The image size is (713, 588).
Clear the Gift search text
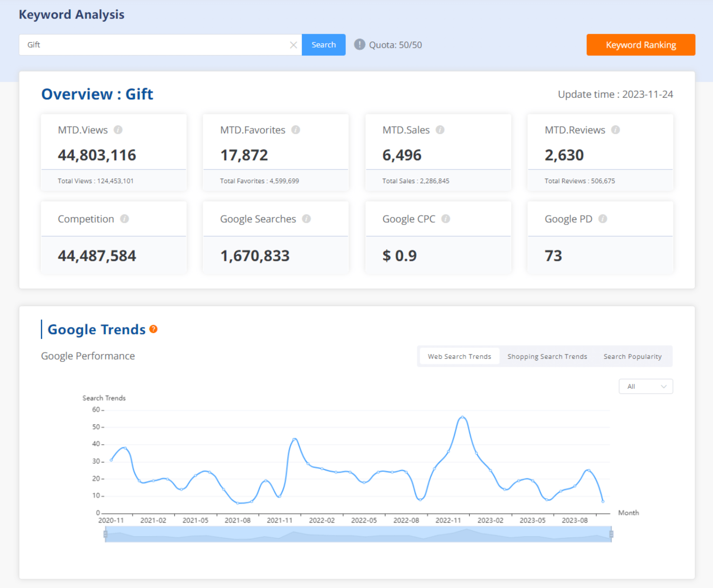293,45
